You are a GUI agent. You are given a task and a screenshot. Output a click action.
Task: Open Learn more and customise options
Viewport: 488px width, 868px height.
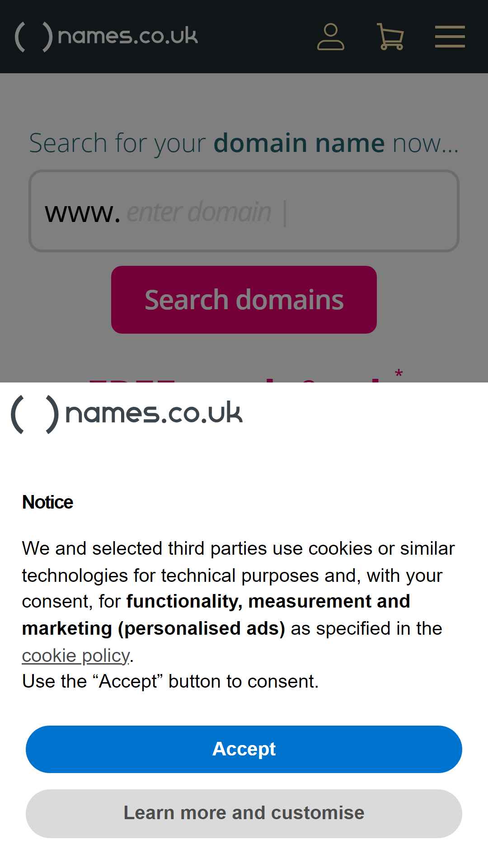[244, 813]
